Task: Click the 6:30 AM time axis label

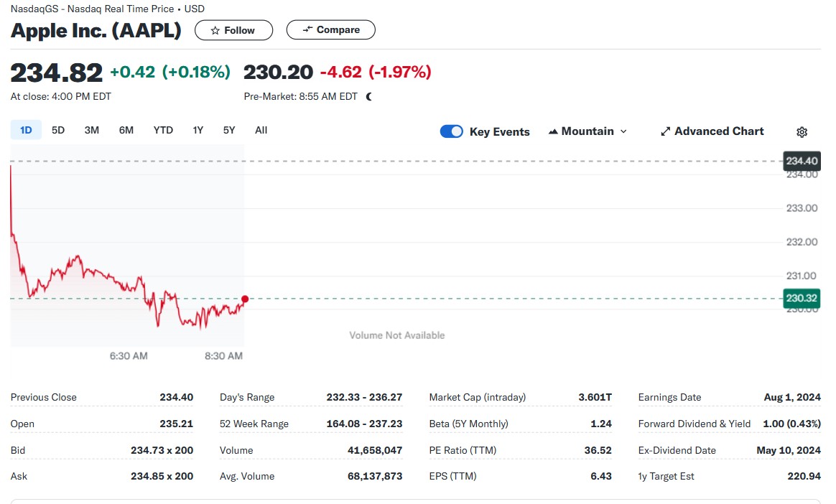Action: (129, 356)
